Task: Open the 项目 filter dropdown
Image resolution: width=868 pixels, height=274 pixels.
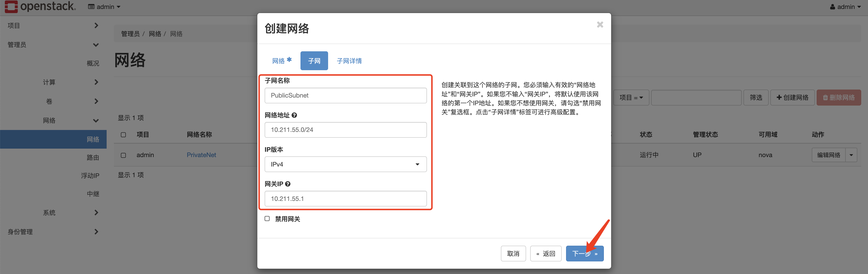Action: coord(631,97)
